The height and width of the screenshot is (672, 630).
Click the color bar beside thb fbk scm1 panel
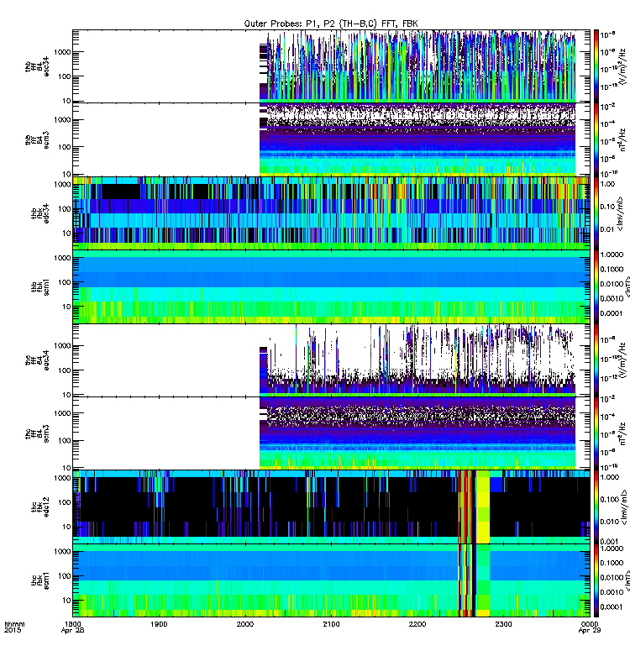[596, 286]
